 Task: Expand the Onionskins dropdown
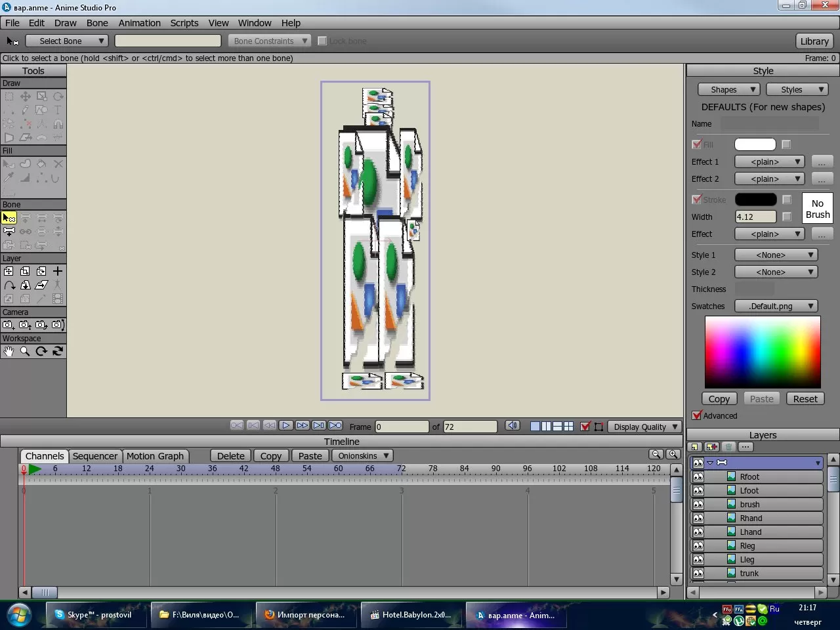tap(363, 455)
